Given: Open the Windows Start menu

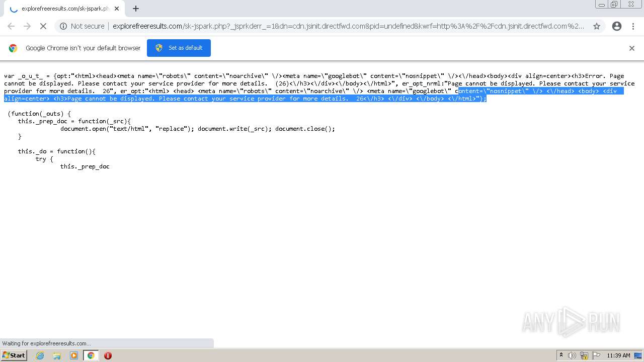Looking at the screenshot, I should tap(14, 355).
